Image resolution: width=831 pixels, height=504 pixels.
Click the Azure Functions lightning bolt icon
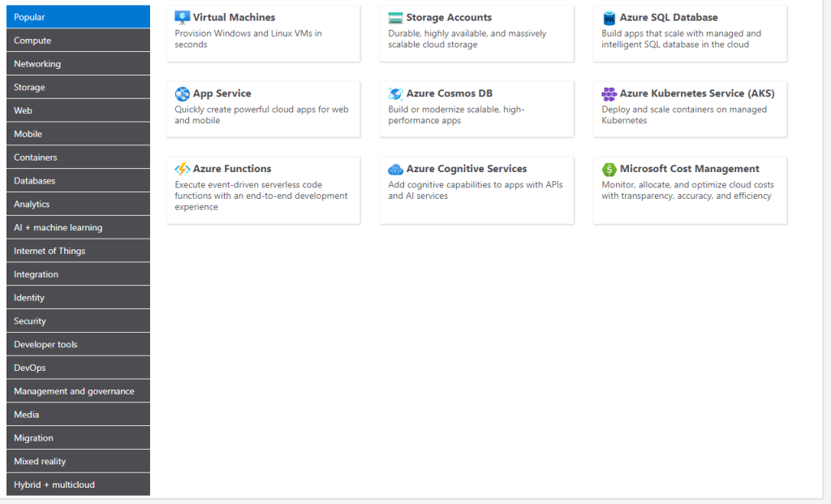tap(183, 169)
